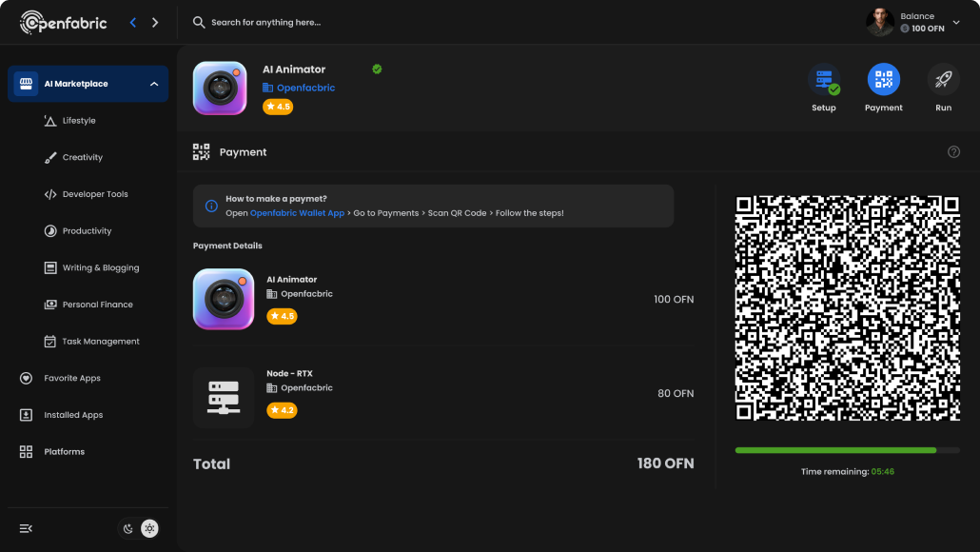This screenshot has width=980, height=552.
Task: Collapse the AI Marketplace section
Action: [x=153, y=84]
